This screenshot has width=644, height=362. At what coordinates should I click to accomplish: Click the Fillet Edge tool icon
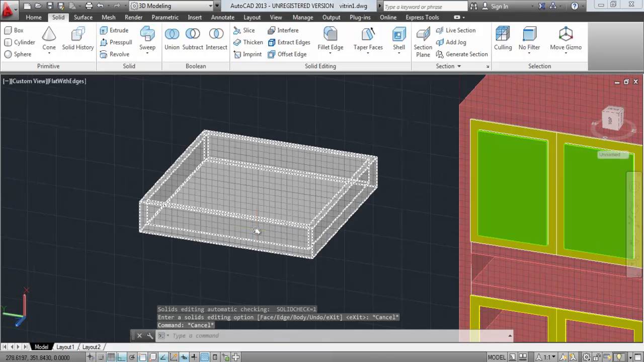pos(331,34)
